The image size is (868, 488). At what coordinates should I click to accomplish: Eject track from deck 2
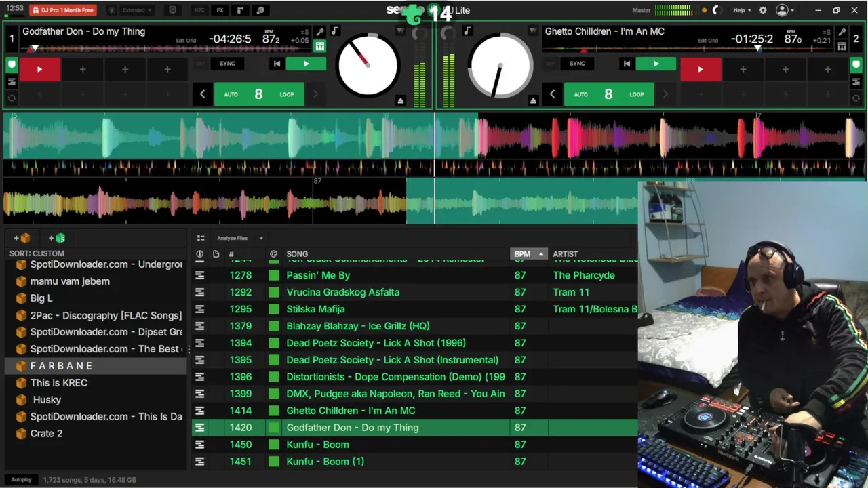tap(533, 100)
